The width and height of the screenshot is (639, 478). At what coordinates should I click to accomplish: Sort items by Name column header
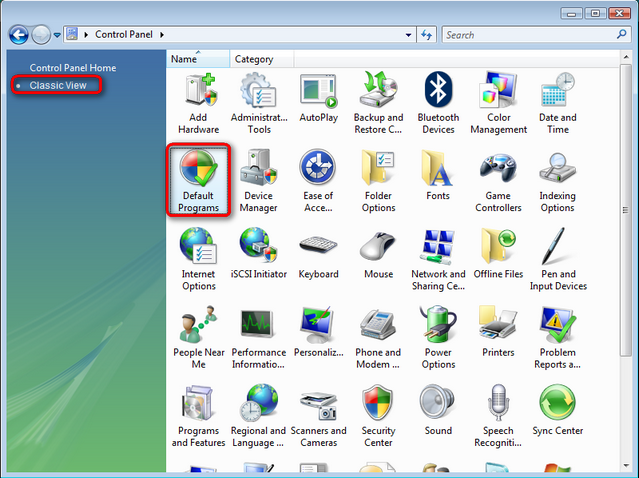tap(198, 59)
